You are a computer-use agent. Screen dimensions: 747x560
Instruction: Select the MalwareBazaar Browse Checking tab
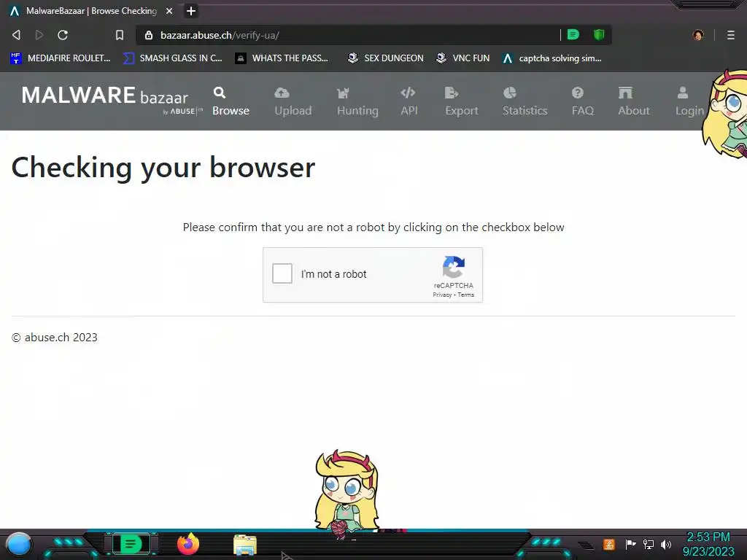(x=90, y=10)
